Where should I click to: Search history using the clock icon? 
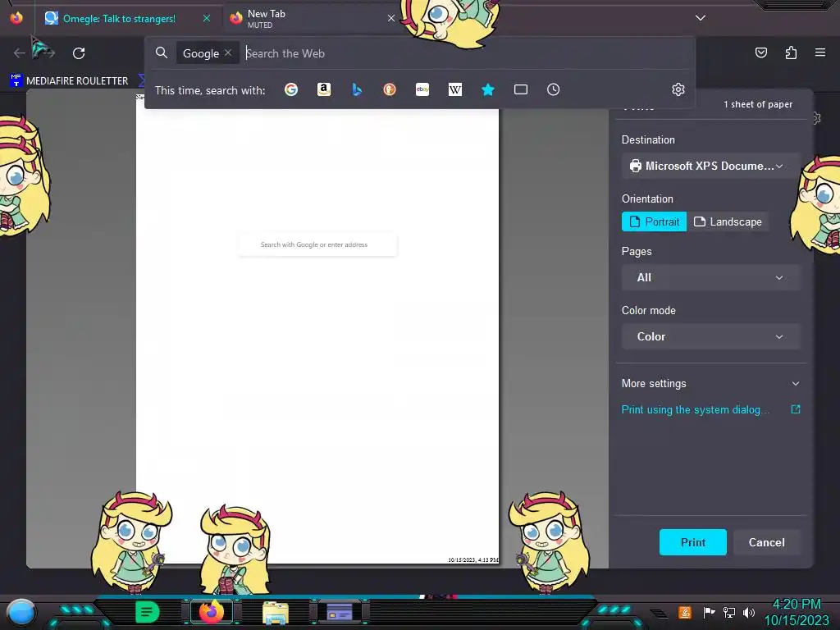(554, 89)
